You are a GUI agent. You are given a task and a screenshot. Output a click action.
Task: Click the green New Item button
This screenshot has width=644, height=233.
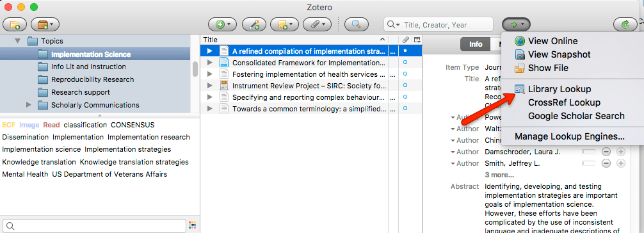(x=222, y=25)
